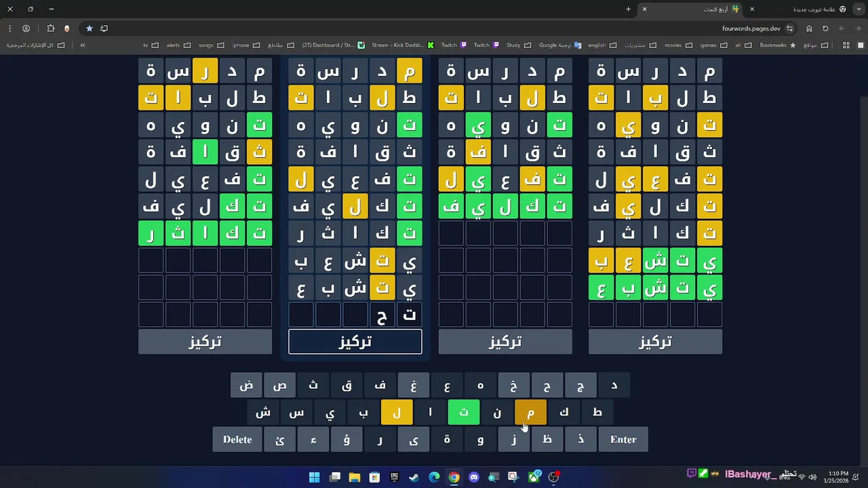Tap the yellow ل key
868x488 pixels.
[397, 412]
